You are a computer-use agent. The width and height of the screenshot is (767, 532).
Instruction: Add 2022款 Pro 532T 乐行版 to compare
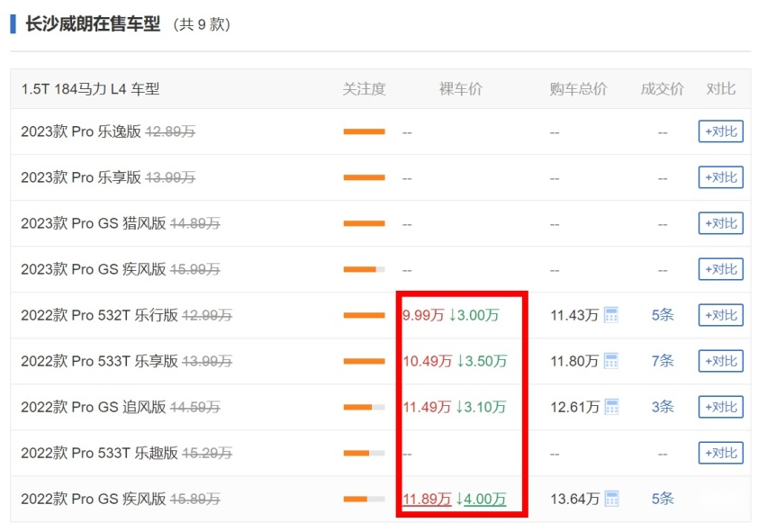pyautogui.click(x=720, y=315)
